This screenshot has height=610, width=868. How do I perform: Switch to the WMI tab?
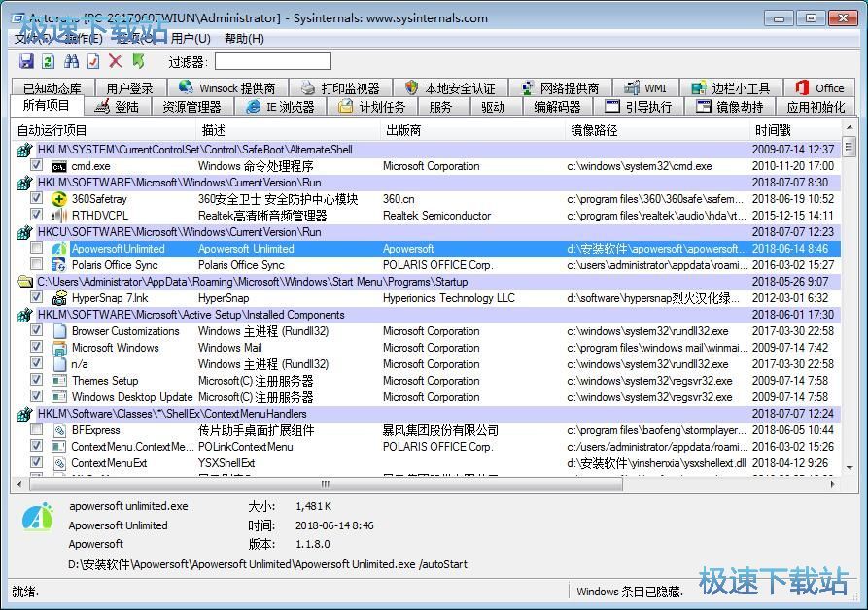click(646, 88)
